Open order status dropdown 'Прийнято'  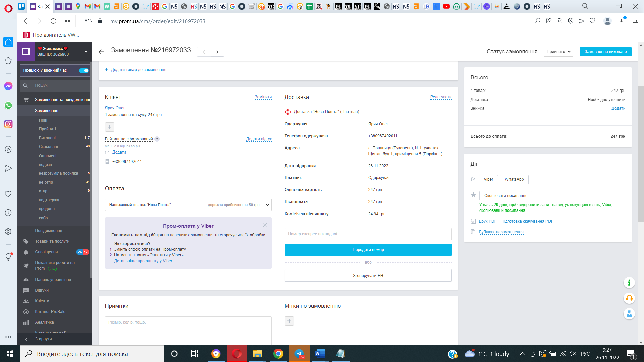pyautogui.click(x=558, y=52)
